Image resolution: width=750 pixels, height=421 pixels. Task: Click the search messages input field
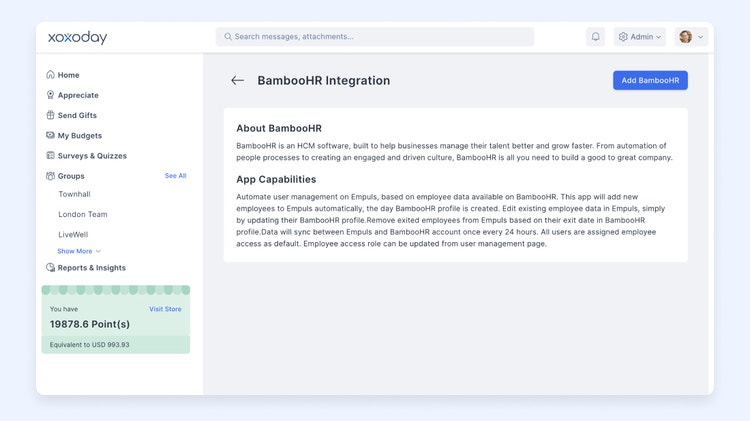(375, 37)
